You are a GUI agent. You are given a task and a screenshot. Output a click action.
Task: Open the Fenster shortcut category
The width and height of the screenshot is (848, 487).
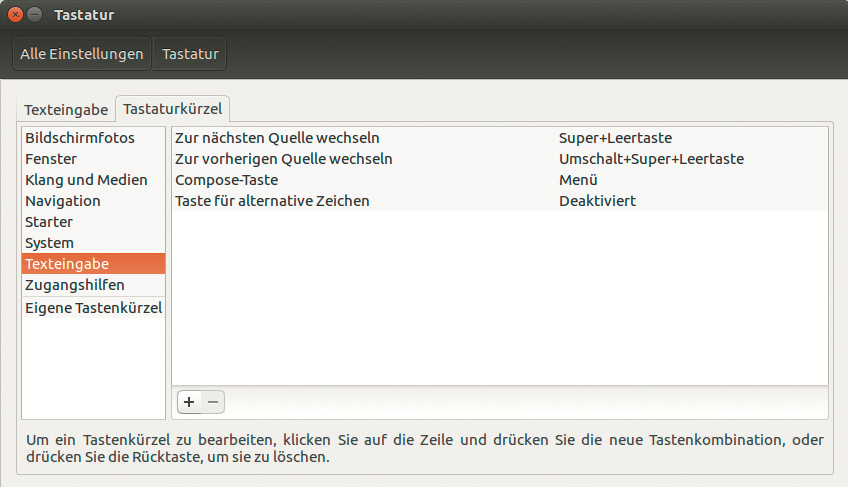pyautogui.click(x=51, y=159)
